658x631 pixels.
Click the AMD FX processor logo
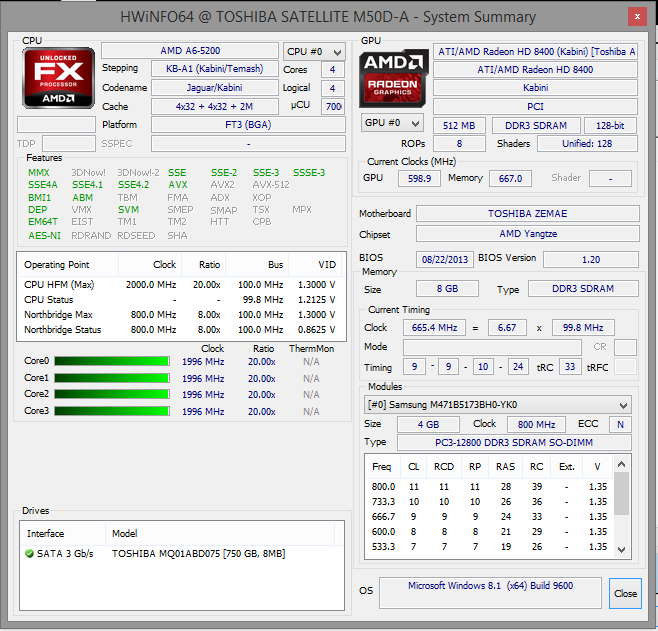pyautogui.click(x=58, y=78)
